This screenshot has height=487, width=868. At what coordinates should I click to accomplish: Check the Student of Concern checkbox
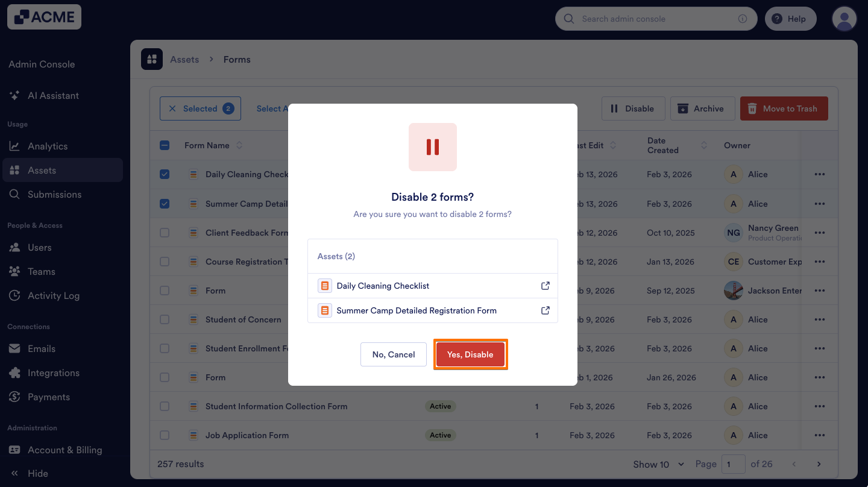(165, 319)
